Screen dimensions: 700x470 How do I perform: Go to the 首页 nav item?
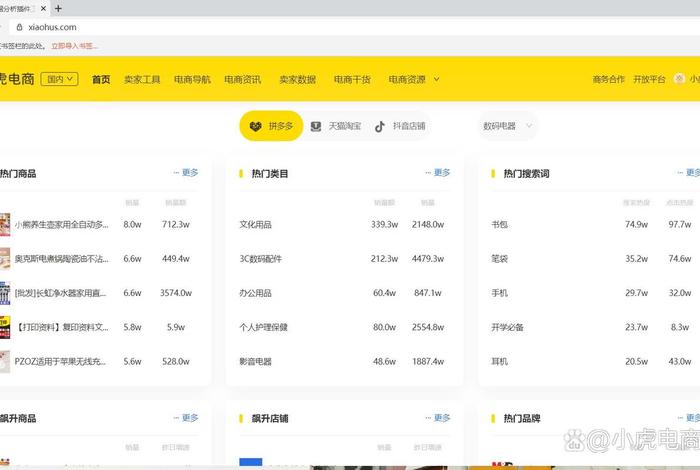101,79
